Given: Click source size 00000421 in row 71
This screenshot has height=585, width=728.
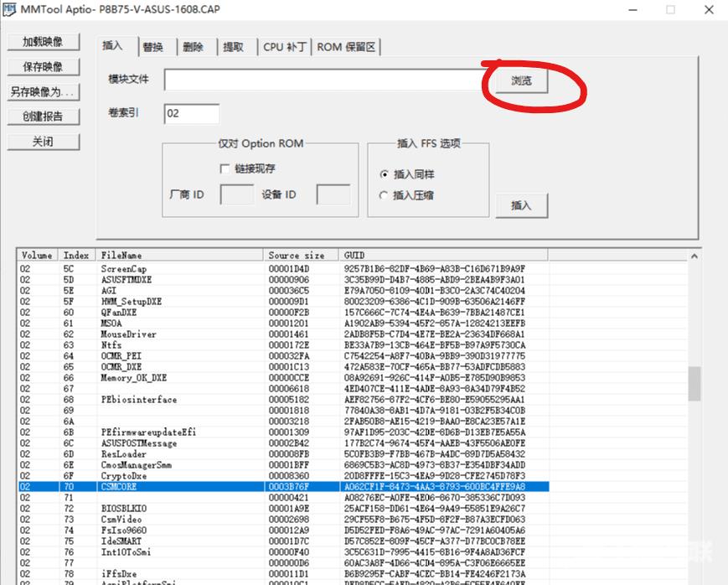Looking at the screenshot, I should pos(288,498).
